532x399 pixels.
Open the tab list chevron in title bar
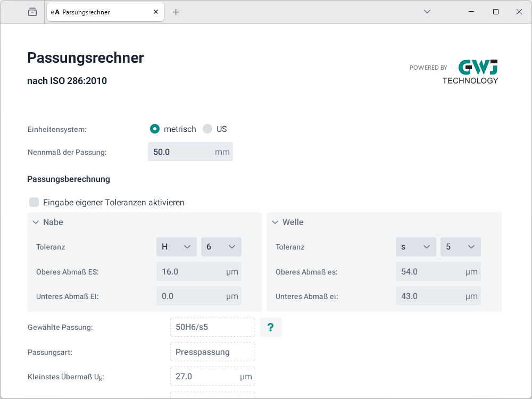pyautogui.click(x=427, y=12)
